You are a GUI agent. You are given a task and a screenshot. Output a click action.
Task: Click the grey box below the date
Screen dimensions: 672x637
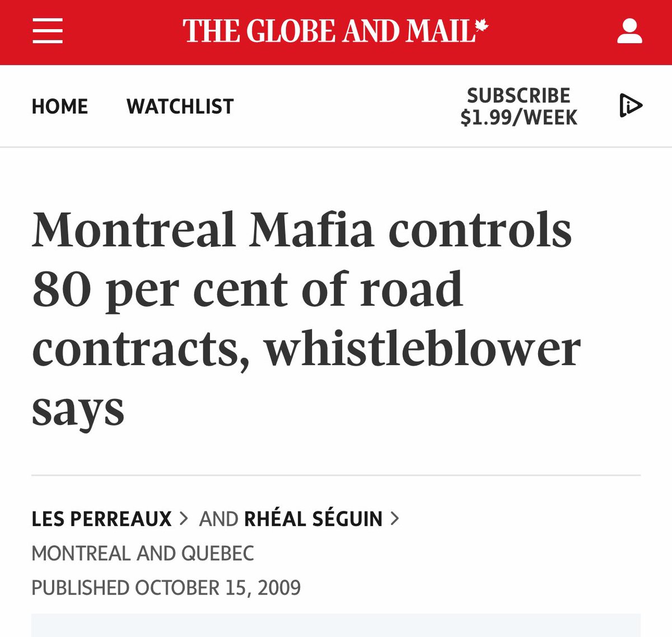[x=336, y=625]
